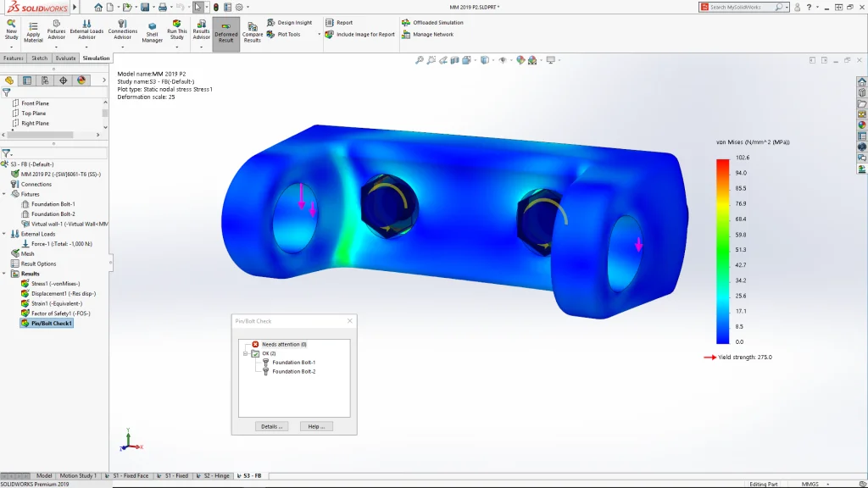868x488 pixels.
Task: Select Right Plane in the feature tree
Action: pyautogui.click(x=35, y=124)
